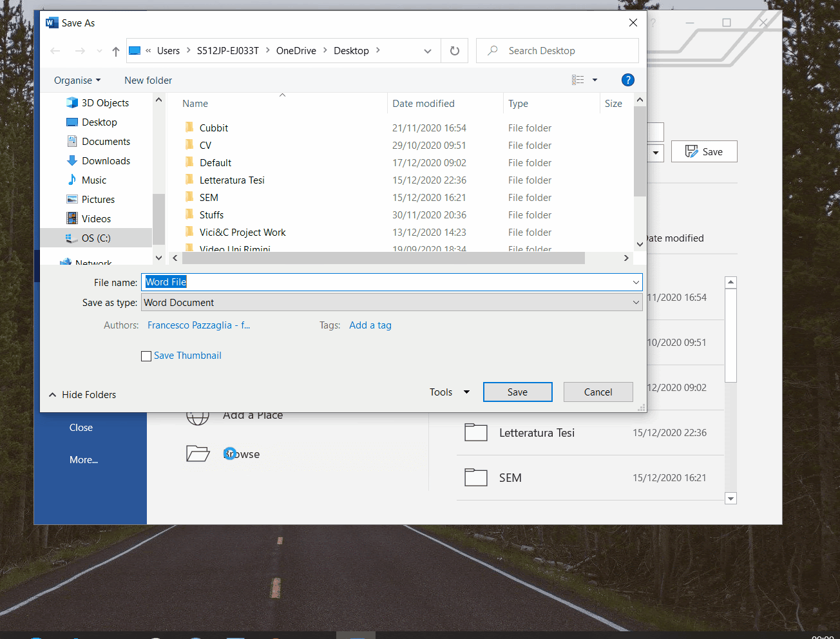Open file type dropdown in Word backstage
This screenshot has height=639, width=840.
point(656,153)
